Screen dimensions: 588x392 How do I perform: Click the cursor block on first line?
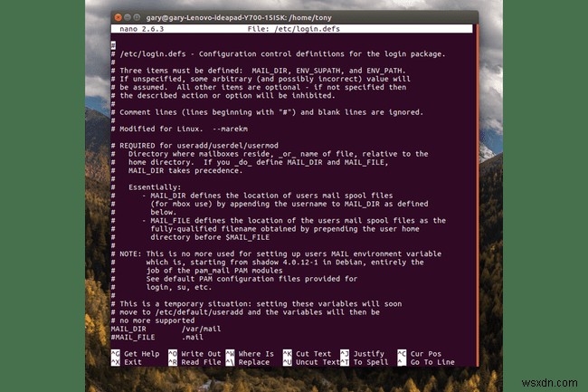113,45
